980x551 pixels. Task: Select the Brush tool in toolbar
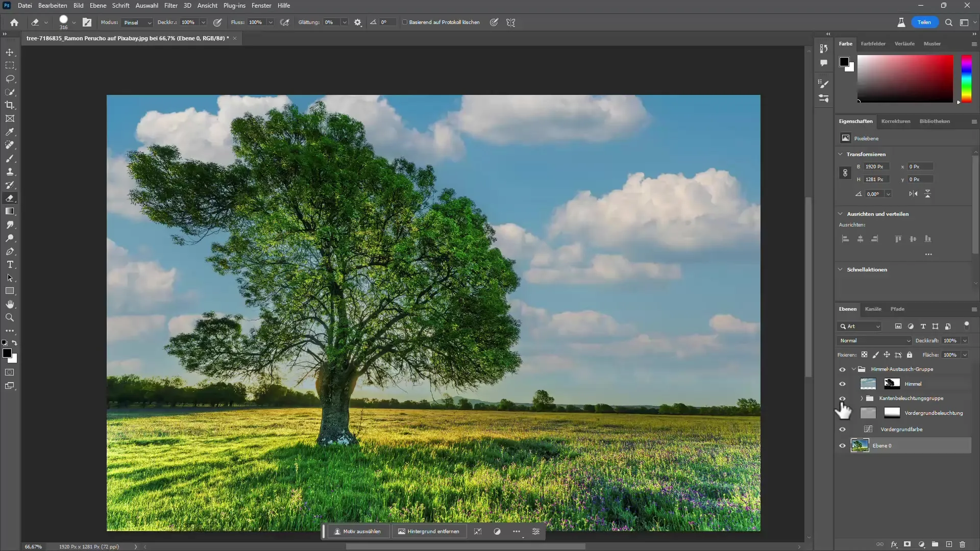pyautogui.click(x=10, y=158)
